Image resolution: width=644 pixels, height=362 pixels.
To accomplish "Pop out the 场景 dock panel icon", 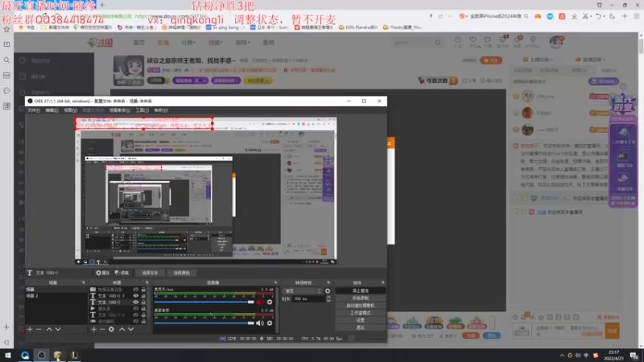I will tap(84, 283).
